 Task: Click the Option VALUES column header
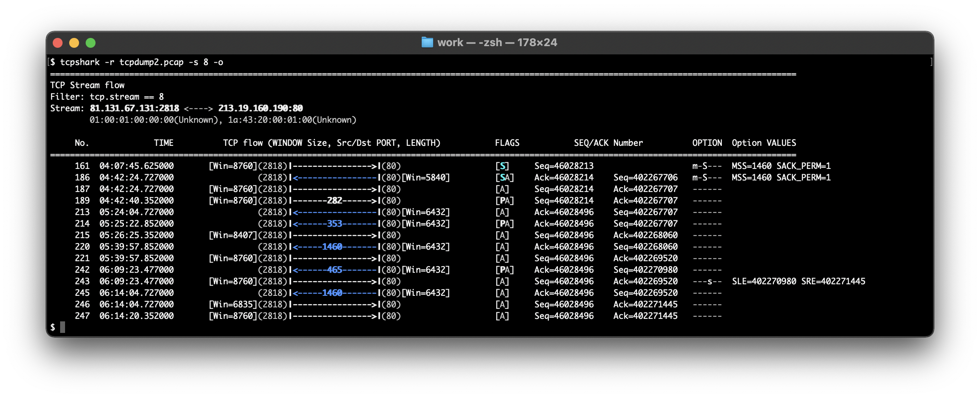[x=764, y=143]
